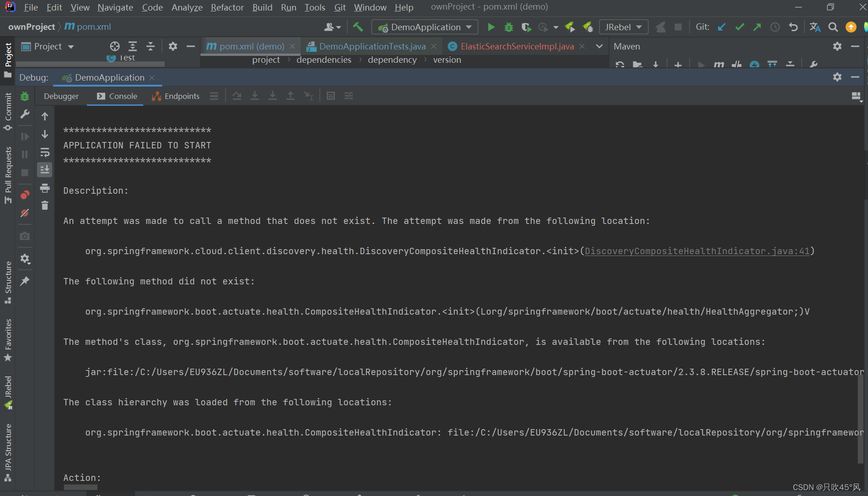Open the File menu
The width and height of the screenshot is (868, 496).
tap(31, 7)
